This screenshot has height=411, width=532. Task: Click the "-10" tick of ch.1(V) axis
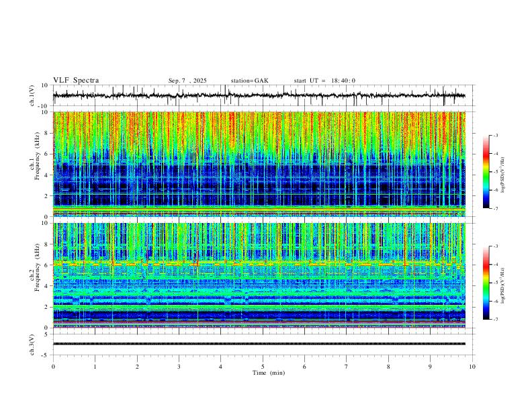pos(44,106)
